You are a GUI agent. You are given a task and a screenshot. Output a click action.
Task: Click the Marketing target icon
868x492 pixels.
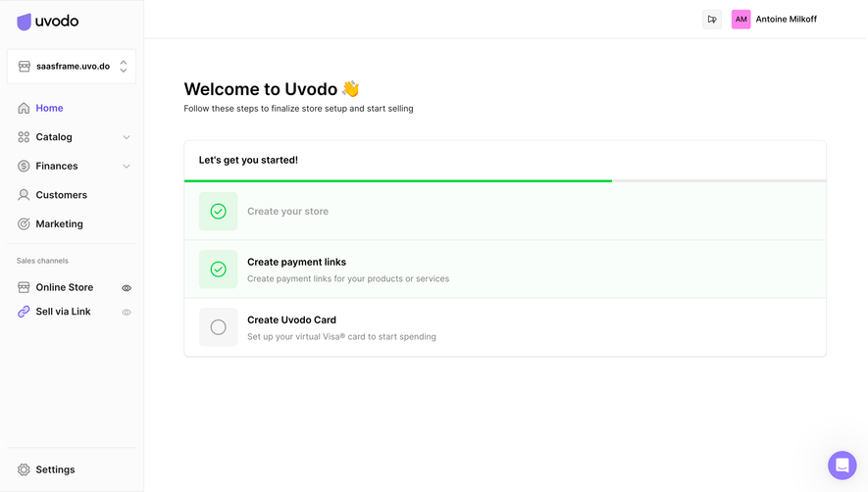pos(24,224)
